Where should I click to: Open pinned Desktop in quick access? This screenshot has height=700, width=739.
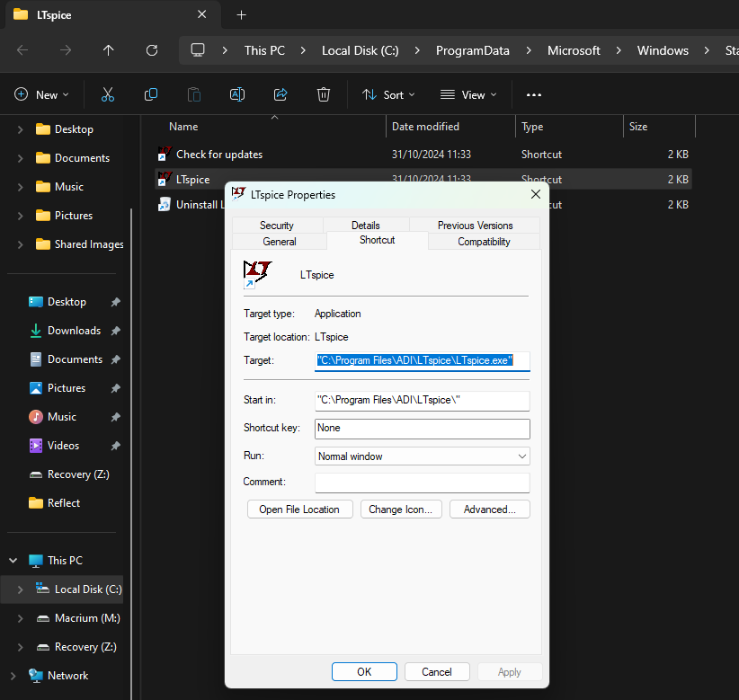tap(67, 302)
